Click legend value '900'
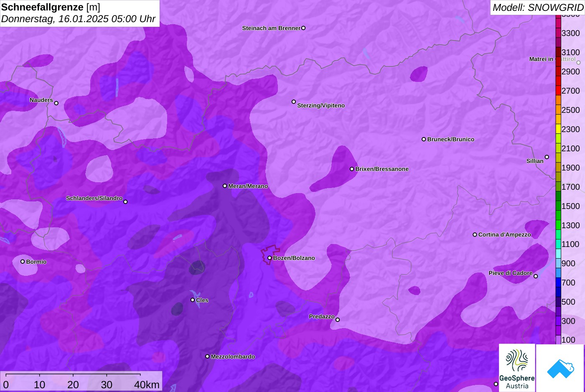Screen dimensions: 585x392 tap(568, 263)
